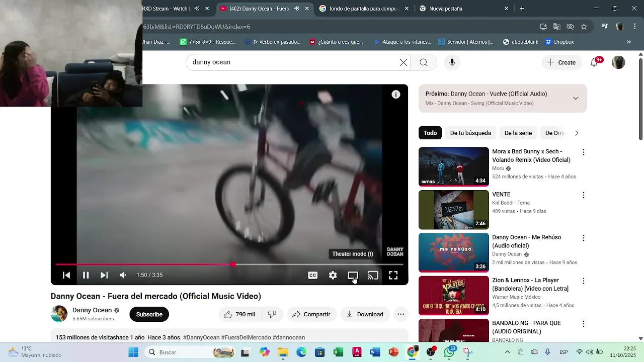The width and height of the screenshot is (644, 362).
Task: Open a new browser tab
Action: pos(522,9)
